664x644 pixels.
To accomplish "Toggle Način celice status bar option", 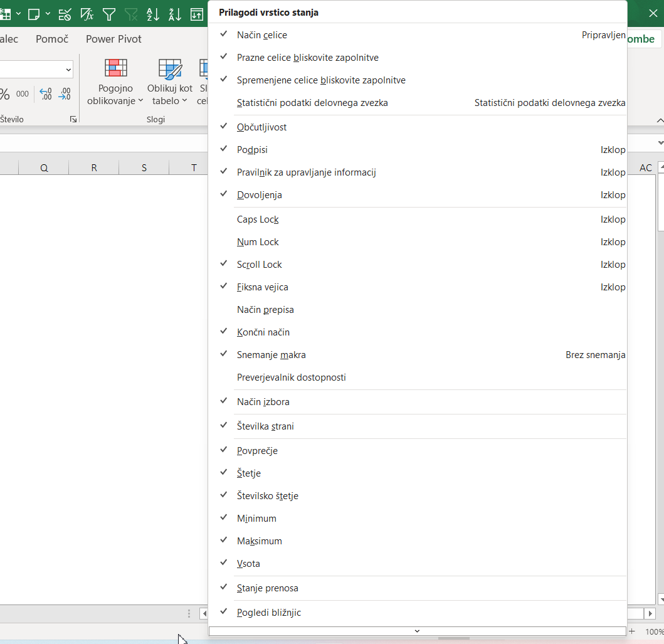I will [418, 35].
